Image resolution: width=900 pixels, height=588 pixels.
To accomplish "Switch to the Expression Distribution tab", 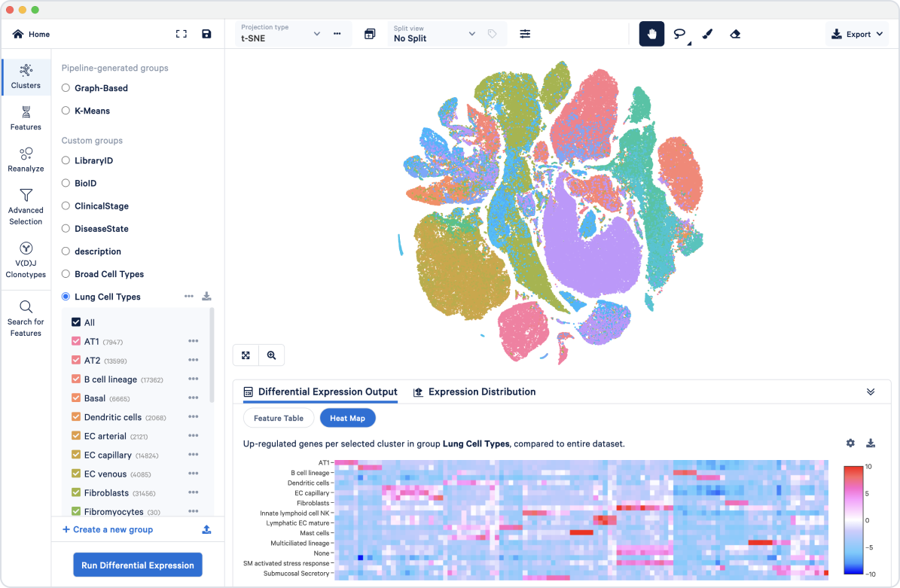I will pos(474,391).
